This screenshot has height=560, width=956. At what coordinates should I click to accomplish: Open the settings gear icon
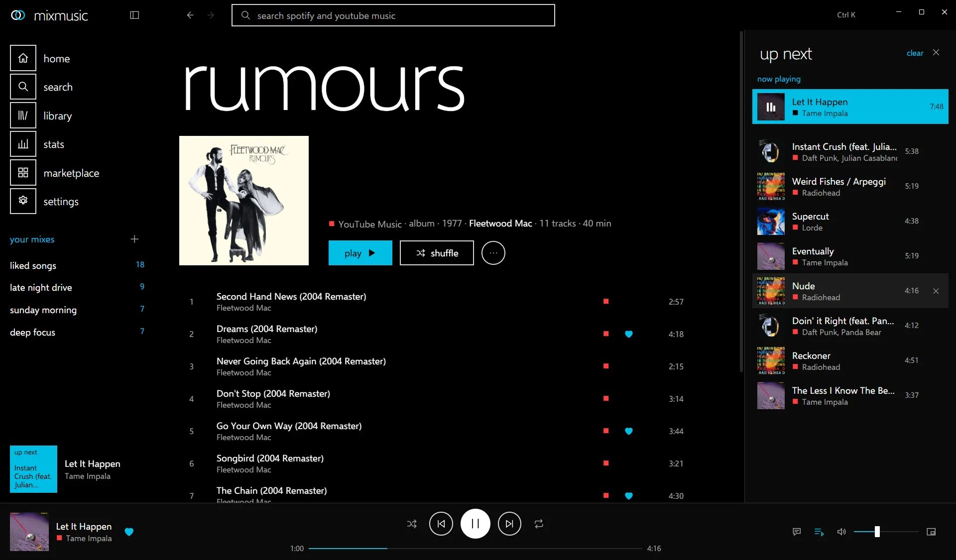(23, 201)
